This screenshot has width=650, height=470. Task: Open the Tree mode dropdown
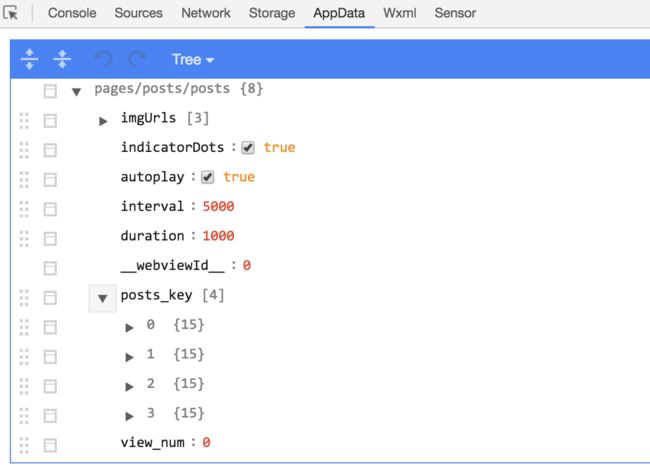coord(193,60)
